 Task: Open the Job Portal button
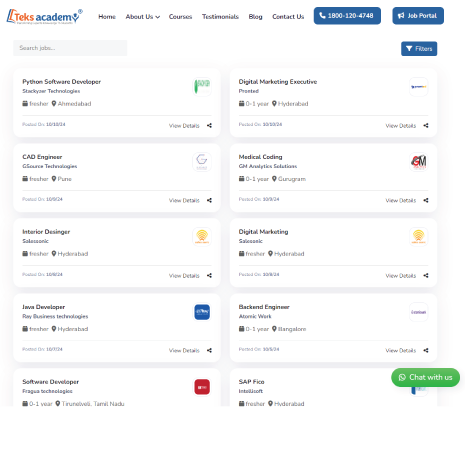[x=418, y=16]
